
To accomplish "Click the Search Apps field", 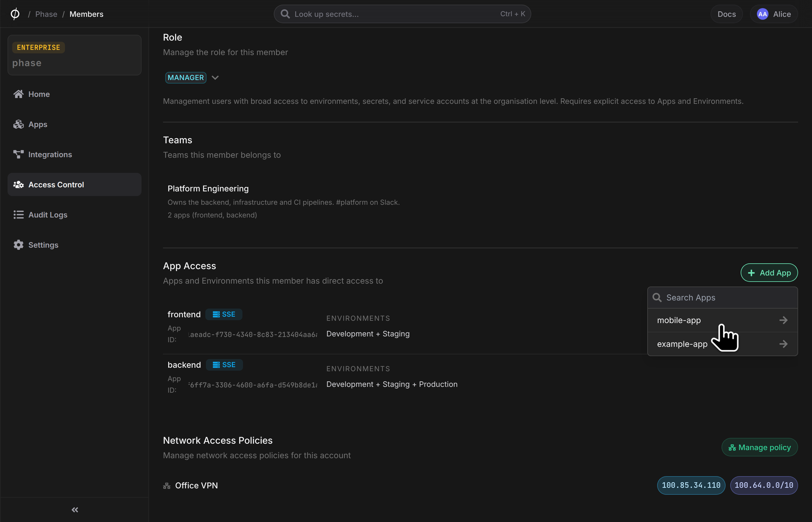I will 722,297.
